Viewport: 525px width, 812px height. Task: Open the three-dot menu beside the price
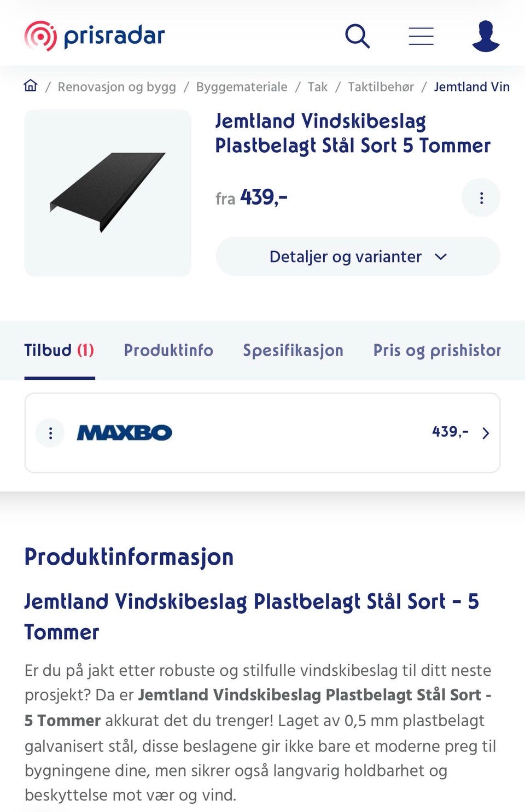[481, 198]
